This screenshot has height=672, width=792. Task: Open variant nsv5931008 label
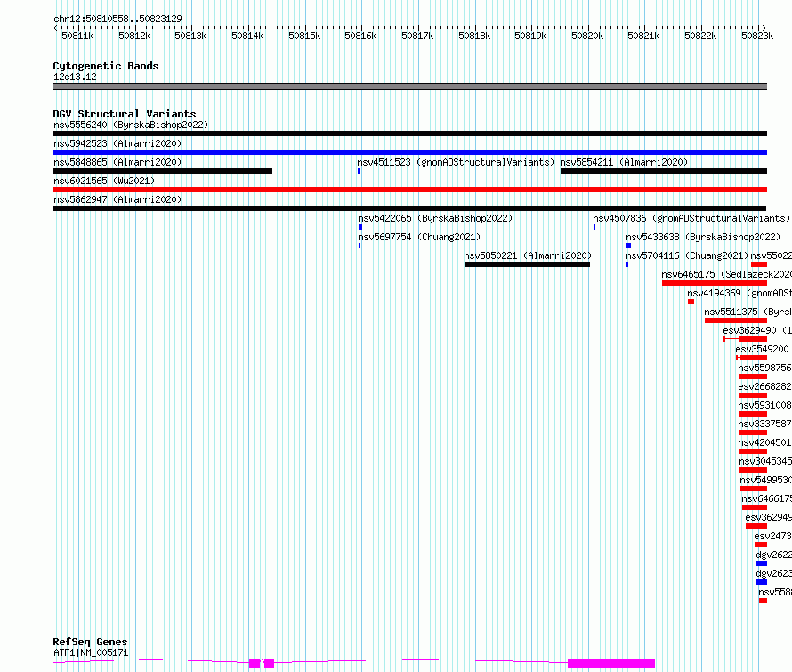pos(764,405)
